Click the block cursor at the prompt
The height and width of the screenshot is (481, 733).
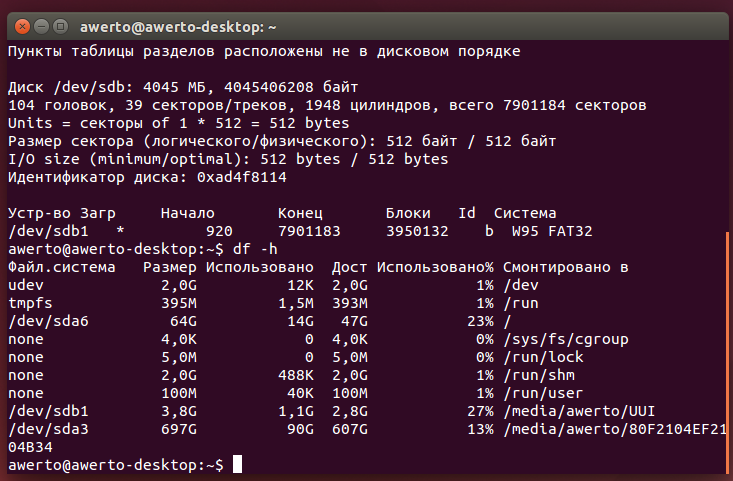tap(237, 464)
